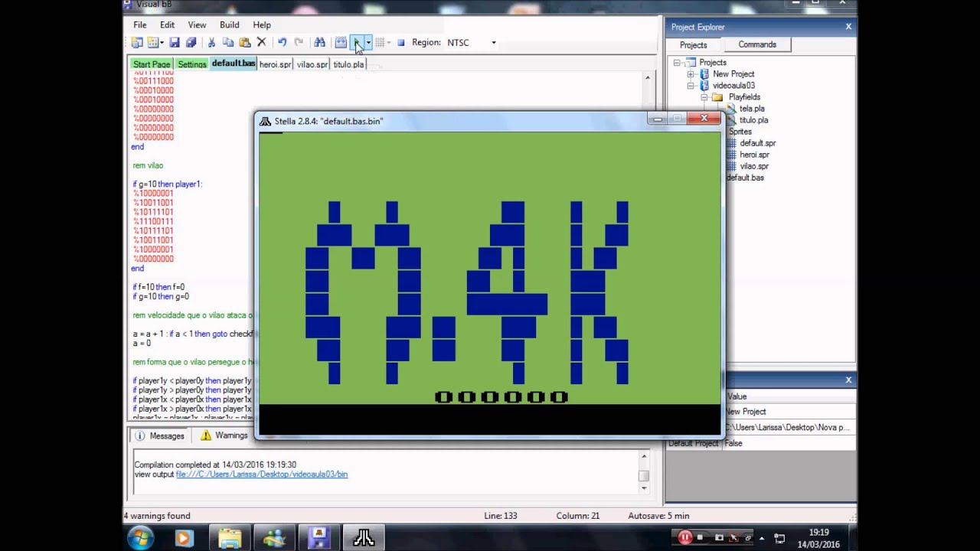Select tela.pla in the project tree
Viewport: 980px width, 551px height.
[752, 109]
